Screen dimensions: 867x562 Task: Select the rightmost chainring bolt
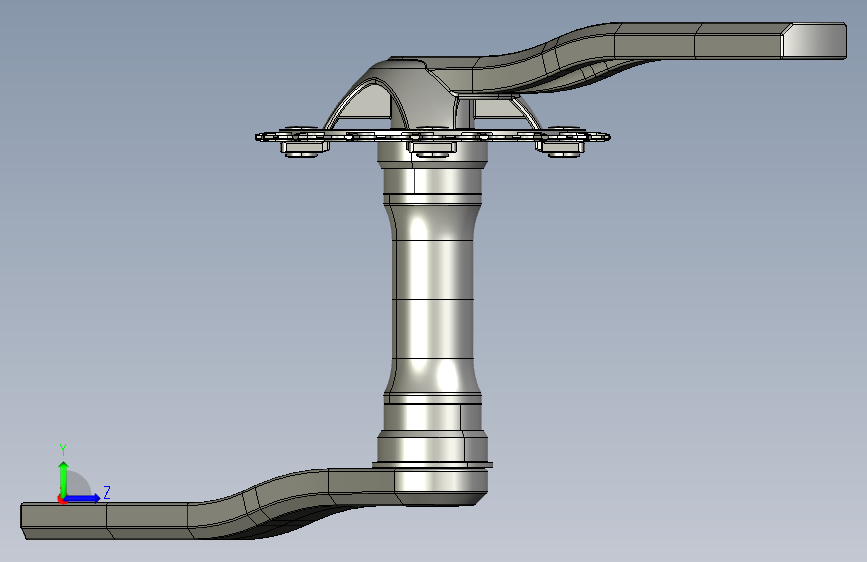coord(560,148)
